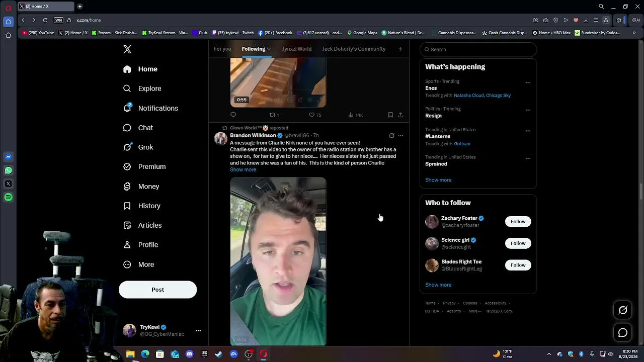
Task: Expand the More sidebar menu
Action: (138, 264)
